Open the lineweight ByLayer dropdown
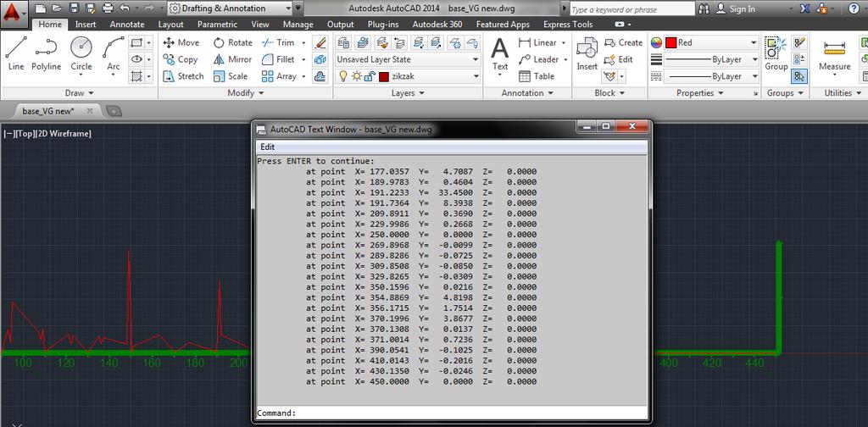Viewport: 868px width, 427px height. pos(711,59)
